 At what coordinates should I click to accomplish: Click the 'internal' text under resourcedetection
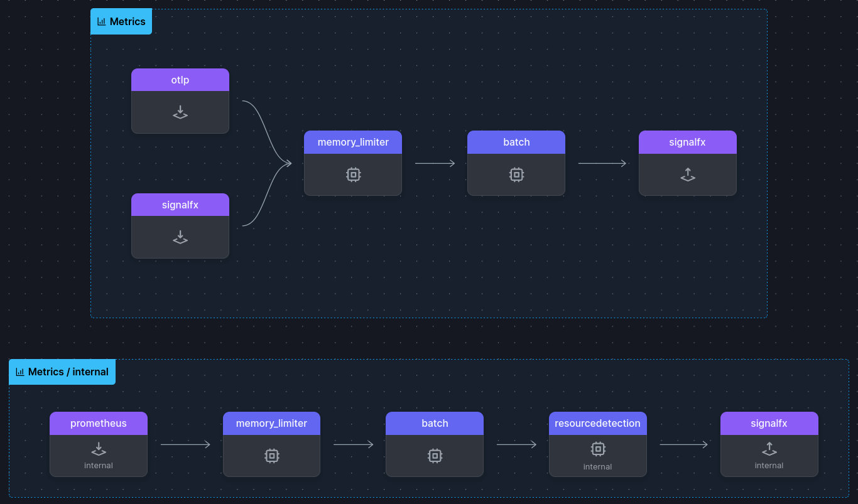click(x=598, y=467)
